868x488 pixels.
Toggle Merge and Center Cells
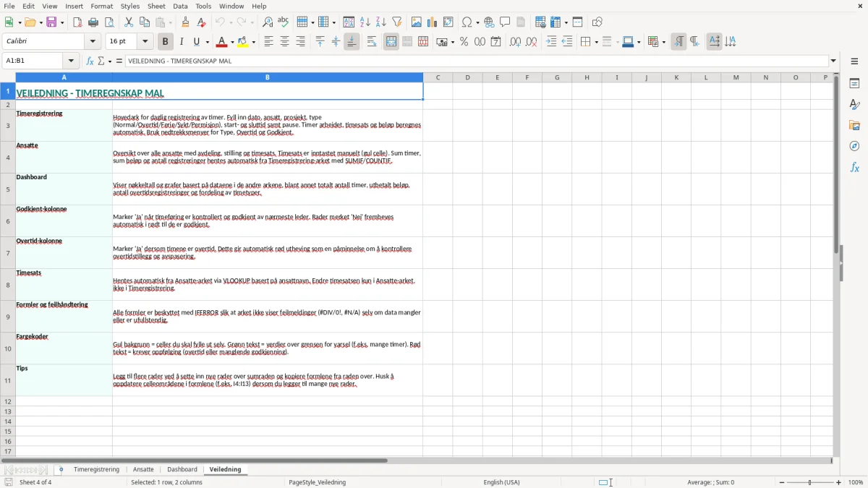(x=391, y=42)
